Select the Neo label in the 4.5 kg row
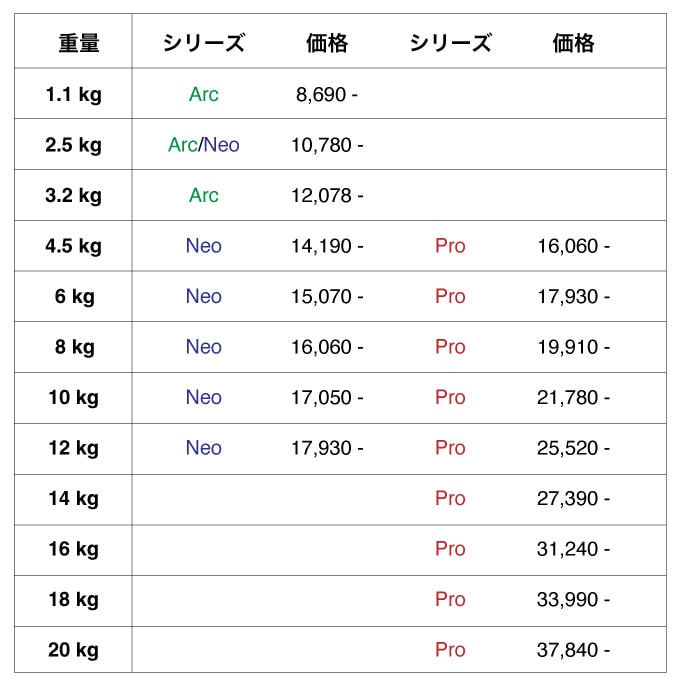Screen dimensions: 679x683 tap(204, 246)
